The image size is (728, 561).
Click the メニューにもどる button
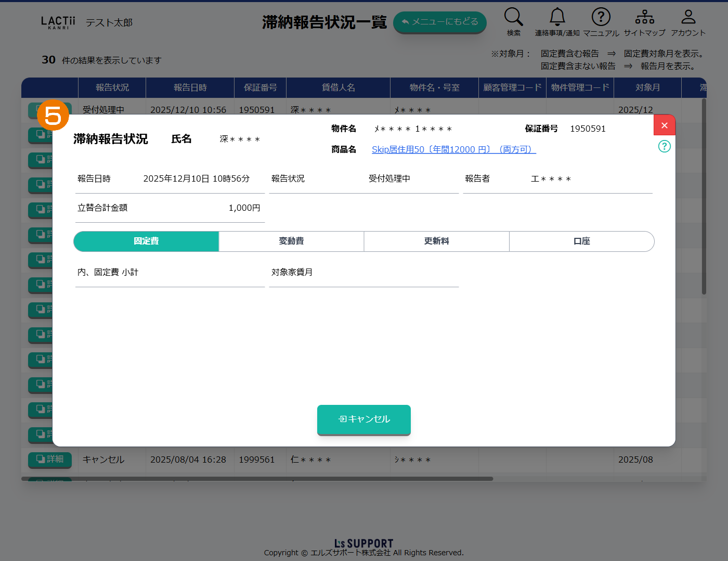[439, 22]
